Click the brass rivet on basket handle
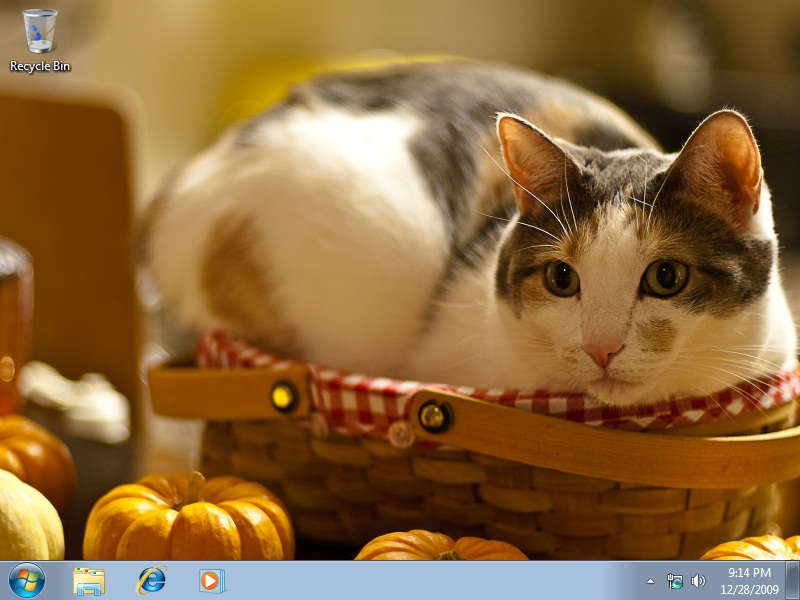The image size is (800, 600). 435,416
